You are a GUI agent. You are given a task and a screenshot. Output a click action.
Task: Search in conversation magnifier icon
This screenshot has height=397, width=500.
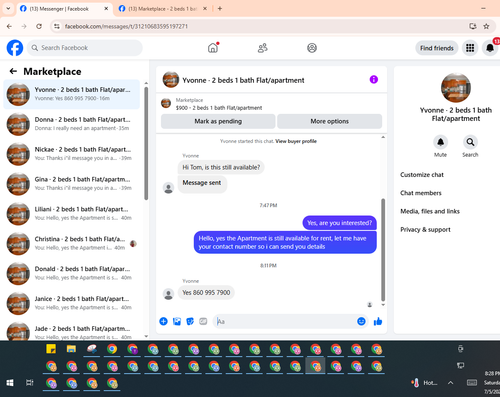tap(470, 142)
